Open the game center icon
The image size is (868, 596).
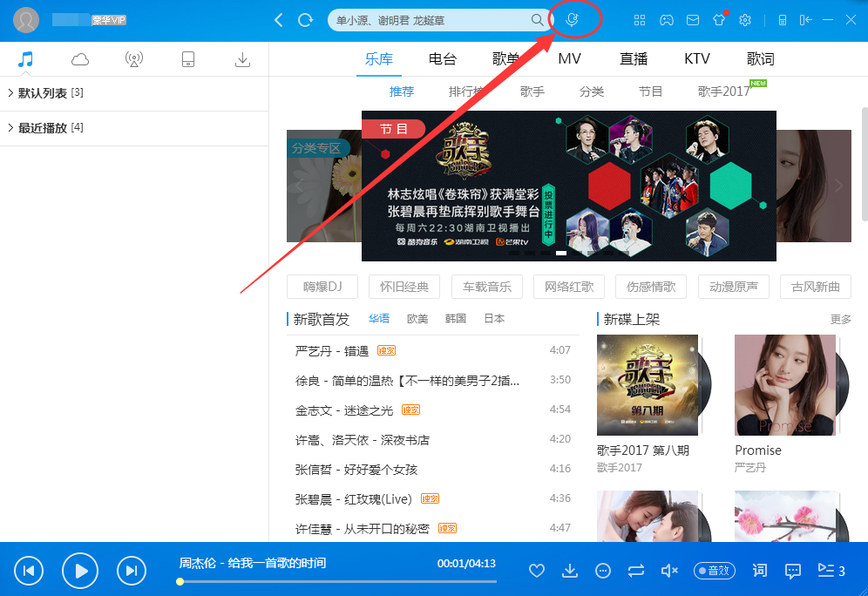point(667,18)
